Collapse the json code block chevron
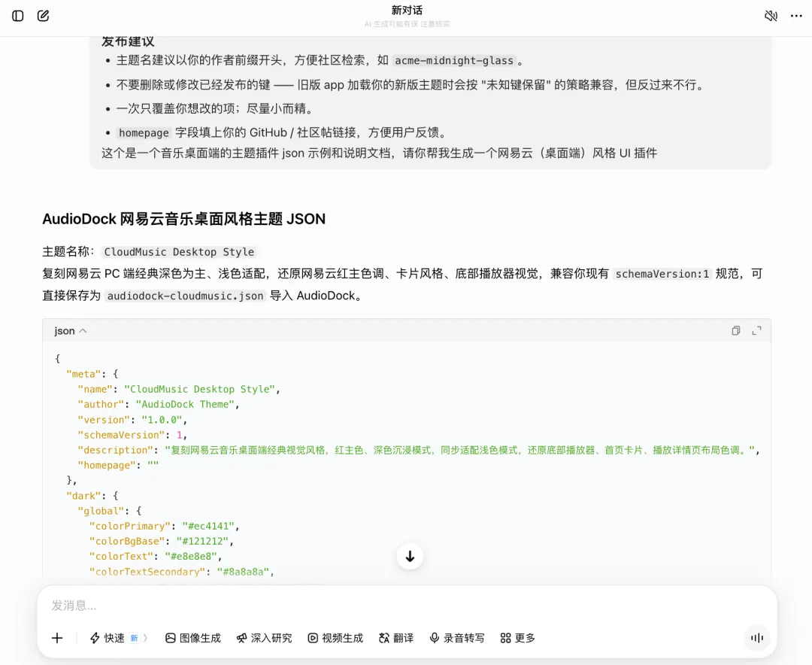Viewport: 812px width, 665px height. coord(83,331)
